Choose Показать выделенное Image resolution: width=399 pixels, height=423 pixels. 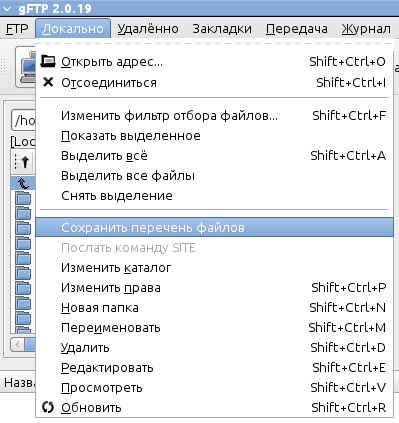pos(214,136)
